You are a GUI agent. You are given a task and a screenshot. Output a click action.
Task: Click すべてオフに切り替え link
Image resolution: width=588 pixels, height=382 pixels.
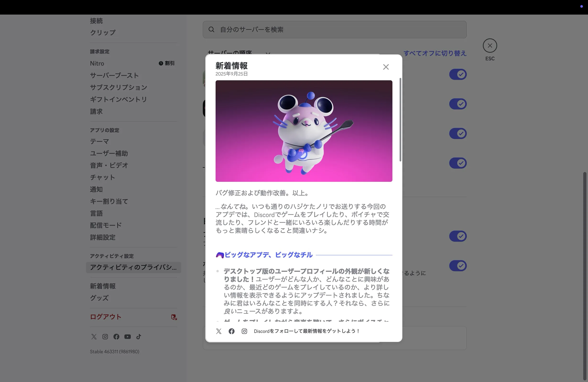(x=435, y=53)
